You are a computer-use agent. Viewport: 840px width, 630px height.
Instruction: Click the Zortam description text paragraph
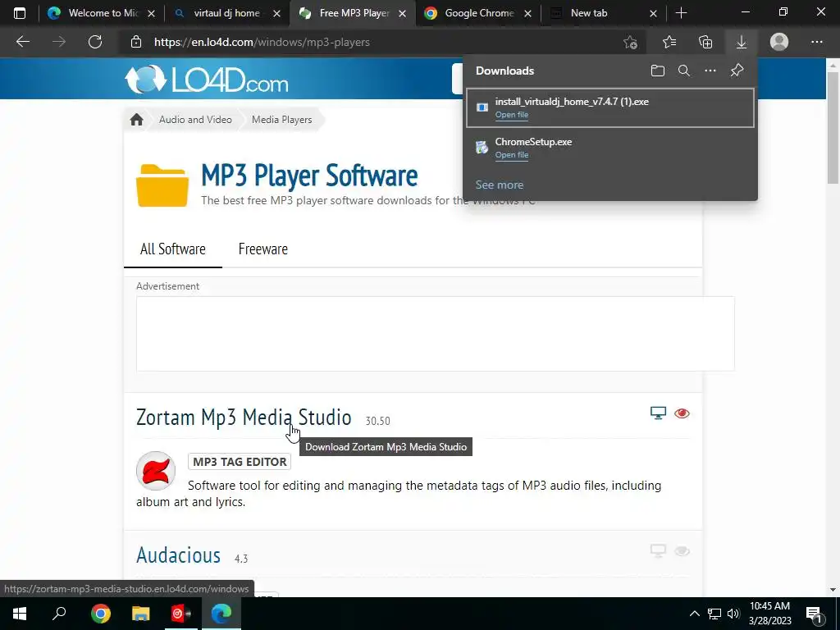pos(399,493)
